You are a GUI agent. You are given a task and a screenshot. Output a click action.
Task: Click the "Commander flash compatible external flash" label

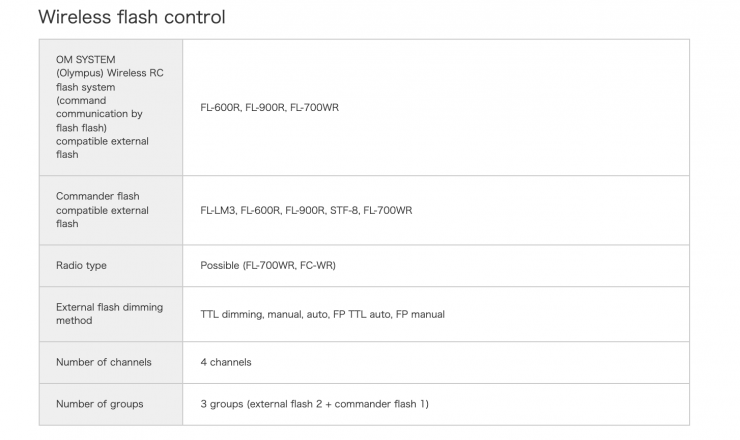[x=102, y=210]
